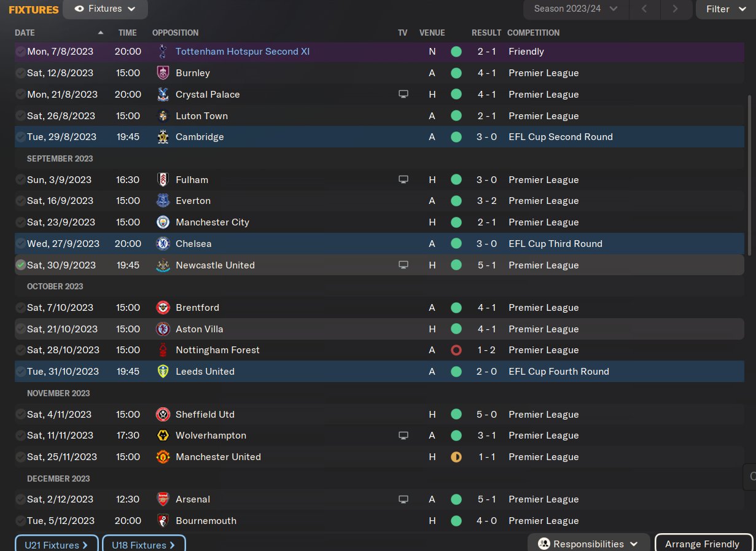Click the Chelsea club crest icon

[163, 244]
